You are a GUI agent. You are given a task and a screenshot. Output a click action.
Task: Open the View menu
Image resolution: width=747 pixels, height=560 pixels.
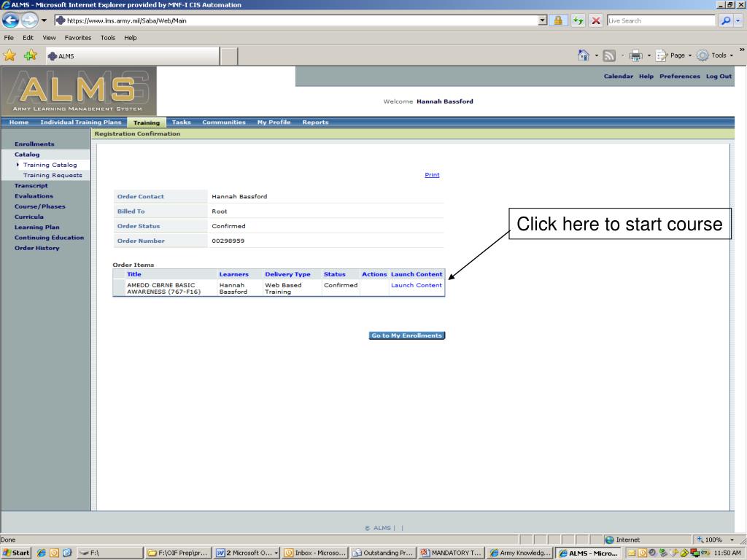click(x=49, y=38)
